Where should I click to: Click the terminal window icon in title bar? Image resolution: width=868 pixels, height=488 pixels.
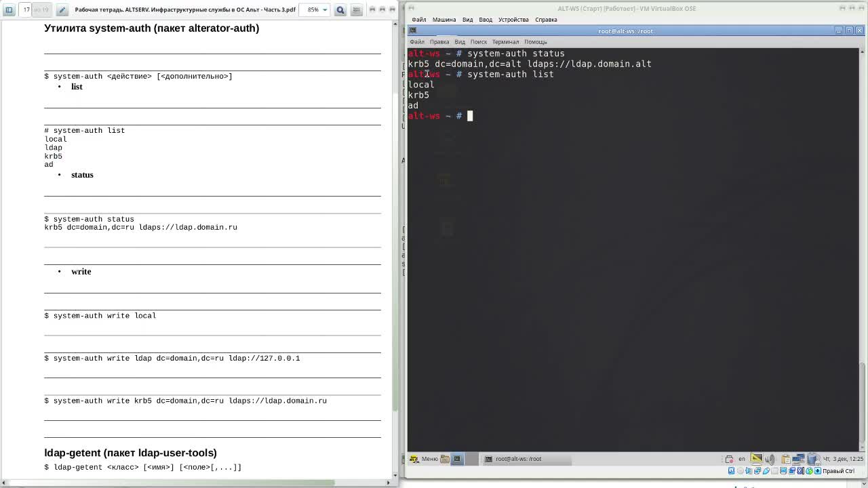click(412, 30)
